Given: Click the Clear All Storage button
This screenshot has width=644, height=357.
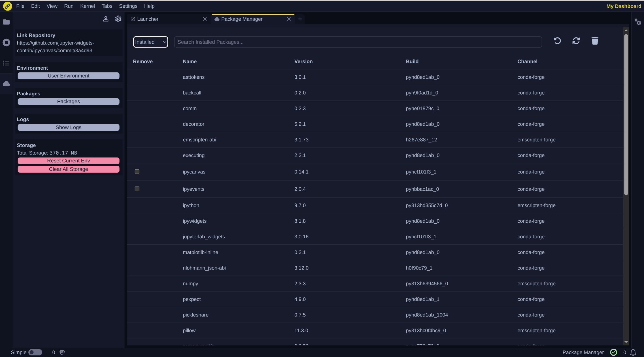Looking at the screenshot, I should [x=68, y=169].
